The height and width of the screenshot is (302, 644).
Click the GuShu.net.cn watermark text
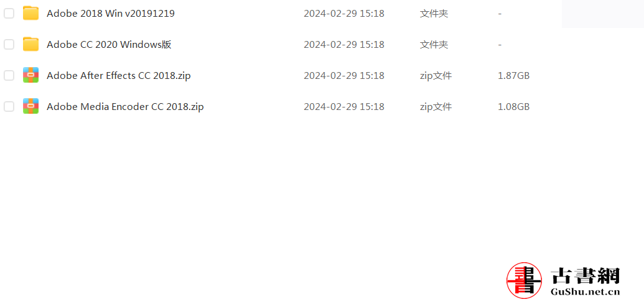pos(586,292)
